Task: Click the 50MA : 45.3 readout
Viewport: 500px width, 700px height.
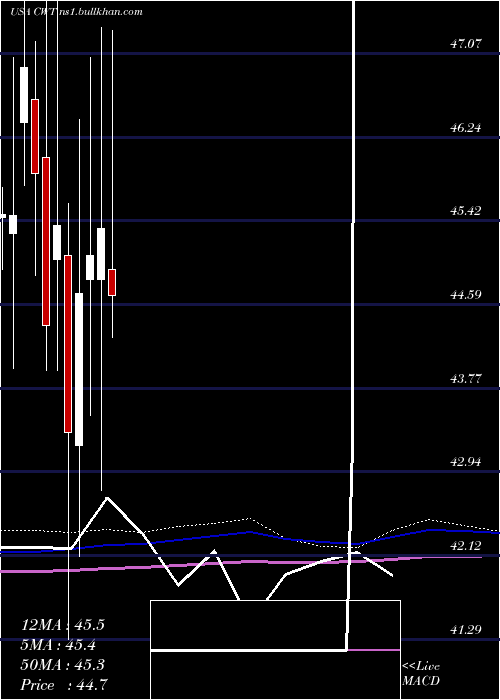Action: pyautogui.click(x=63, y=665)
